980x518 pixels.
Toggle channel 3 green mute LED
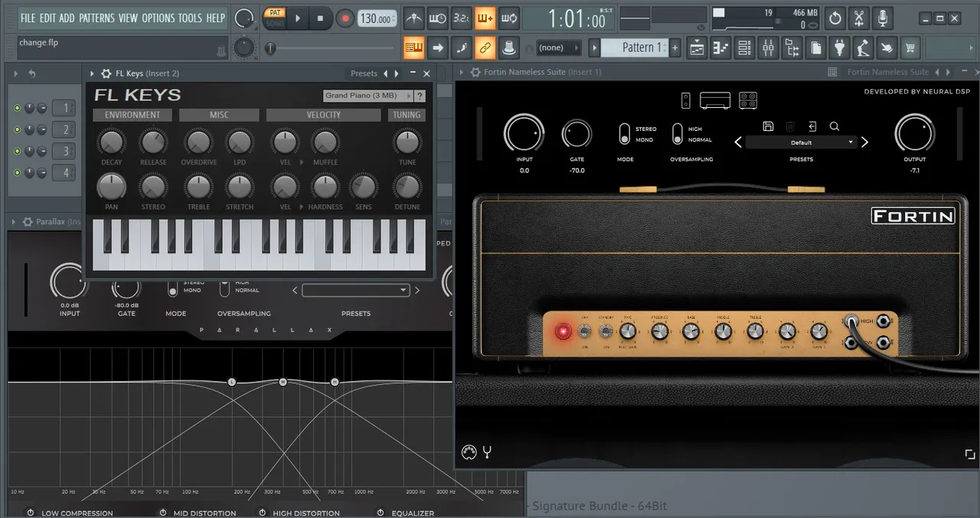(17, 151)
